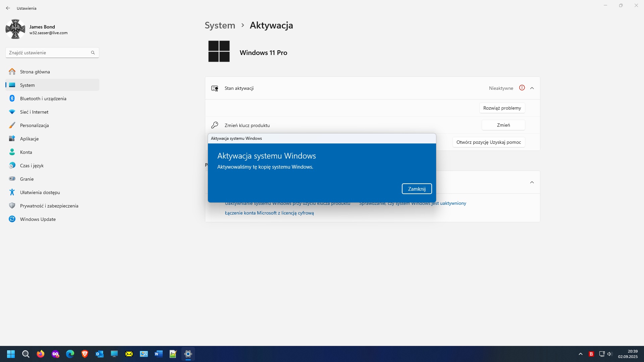Open Outlook from the taskbar

click(x=100, y=354)
